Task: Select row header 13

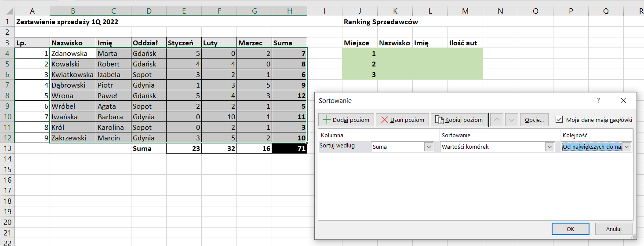Action: (x=7, y=148)
